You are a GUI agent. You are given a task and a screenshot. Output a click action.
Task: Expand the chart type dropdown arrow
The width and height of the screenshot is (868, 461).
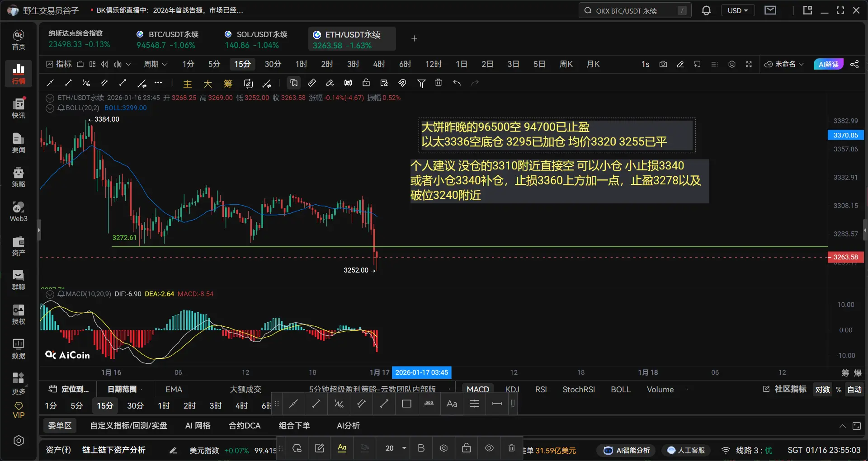pos(129,64)
